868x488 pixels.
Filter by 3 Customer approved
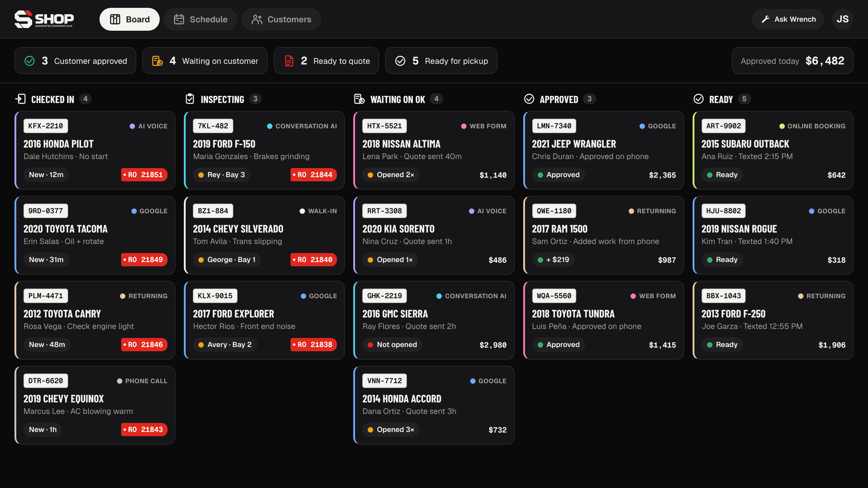[75, 61]
